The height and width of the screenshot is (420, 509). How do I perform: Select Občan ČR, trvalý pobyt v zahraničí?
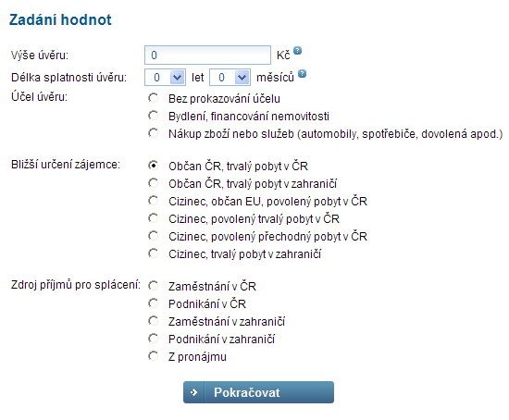tap(153, 183)
